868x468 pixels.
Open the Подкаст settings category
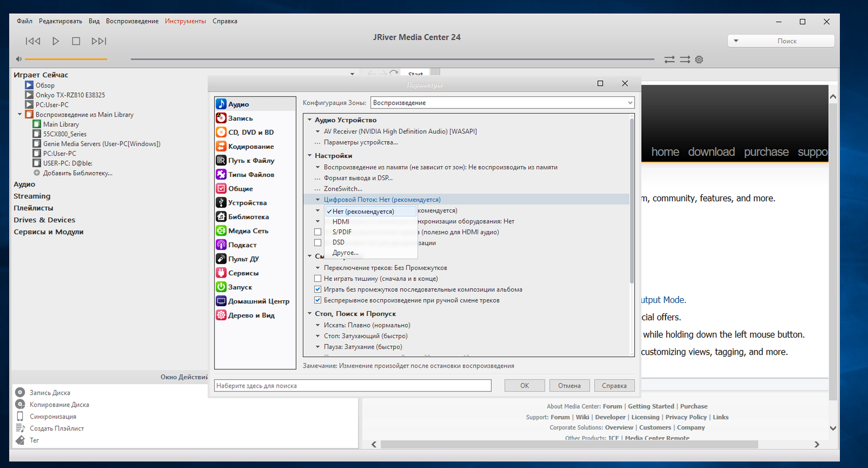pyautogui.click(x=254, y=245)
